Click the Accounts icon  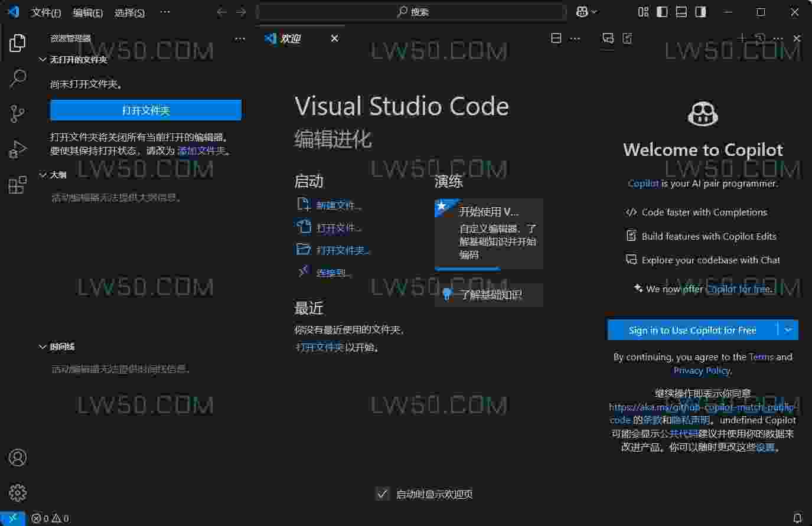click(x=18, y=458)
